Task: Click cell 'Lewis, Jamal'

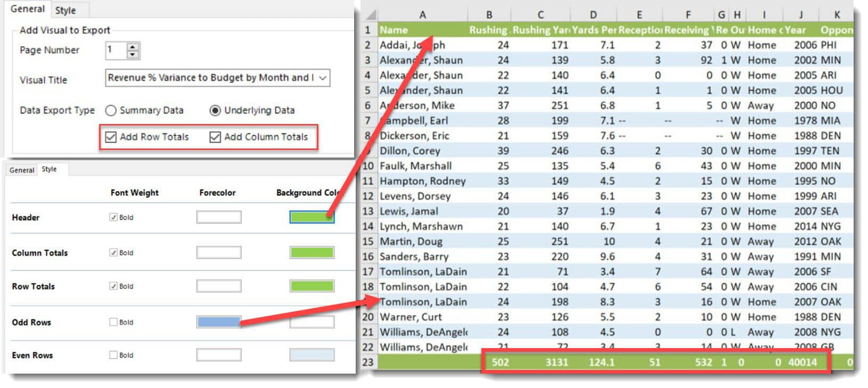Action: point(423,211)
